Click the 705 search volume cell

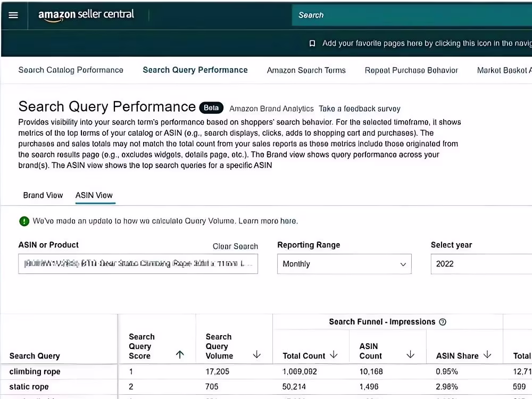(212, 387)
